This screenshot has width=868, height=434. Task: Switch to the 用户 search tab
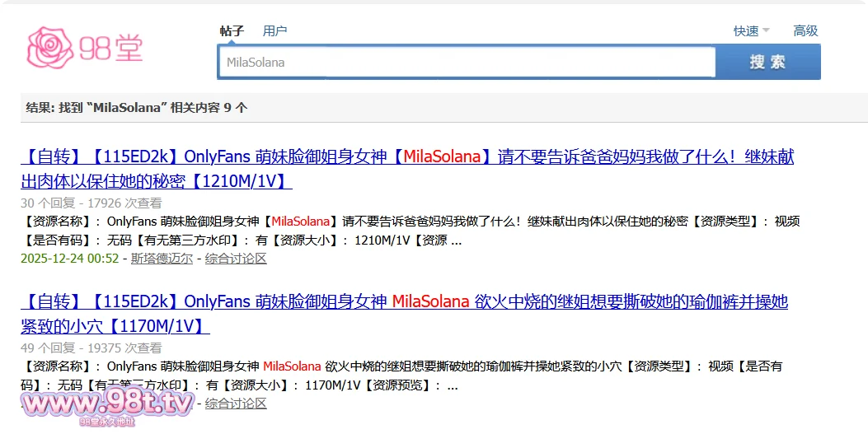click(274, 31)
